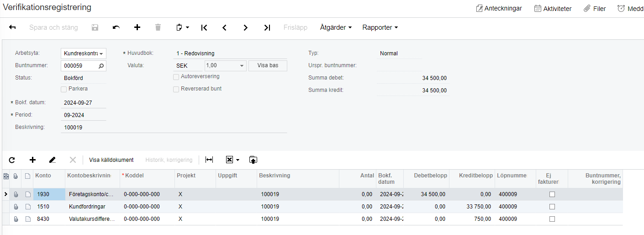644x235 pixels.
Task: Add a new record with the top plus icon
Action: pos(137,27)
